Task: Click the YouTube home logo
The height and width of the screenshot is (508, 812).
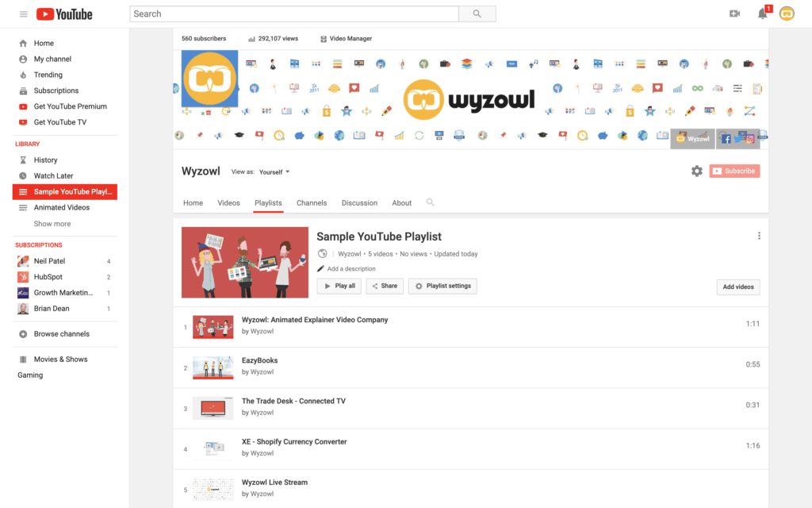Action: [63, 13]
